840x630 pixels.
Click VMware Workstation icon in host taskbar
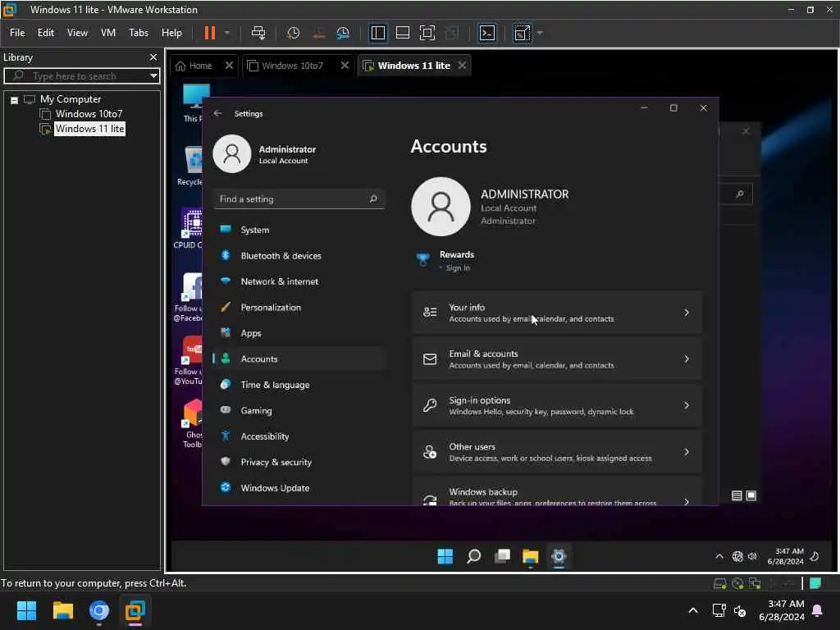(x=135, y=610)
